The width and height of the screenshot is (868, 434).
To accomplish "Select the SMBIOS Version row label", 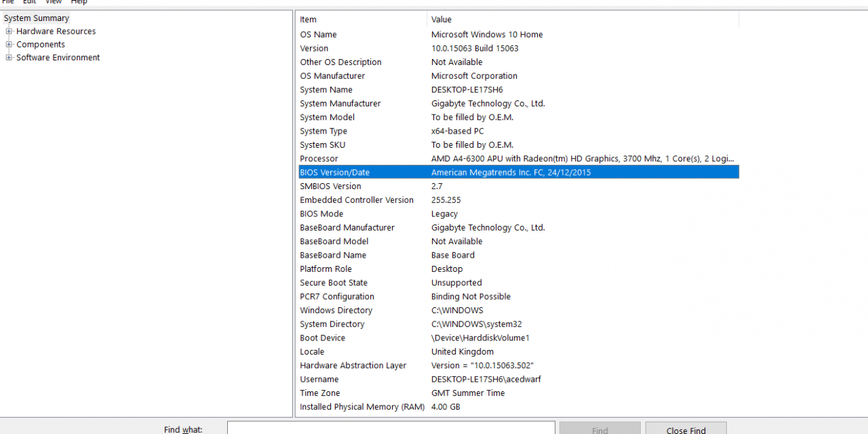I will click(330, 186).
